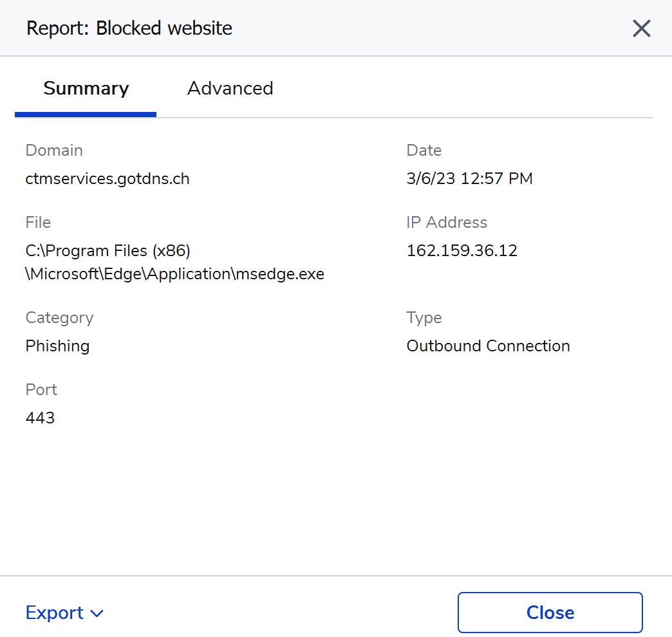Image resolution: width=672 pixels, height=637 pixels.
Task: Click the date value 3/6/23 12:57 PM
Action: (x=469, y=178)
